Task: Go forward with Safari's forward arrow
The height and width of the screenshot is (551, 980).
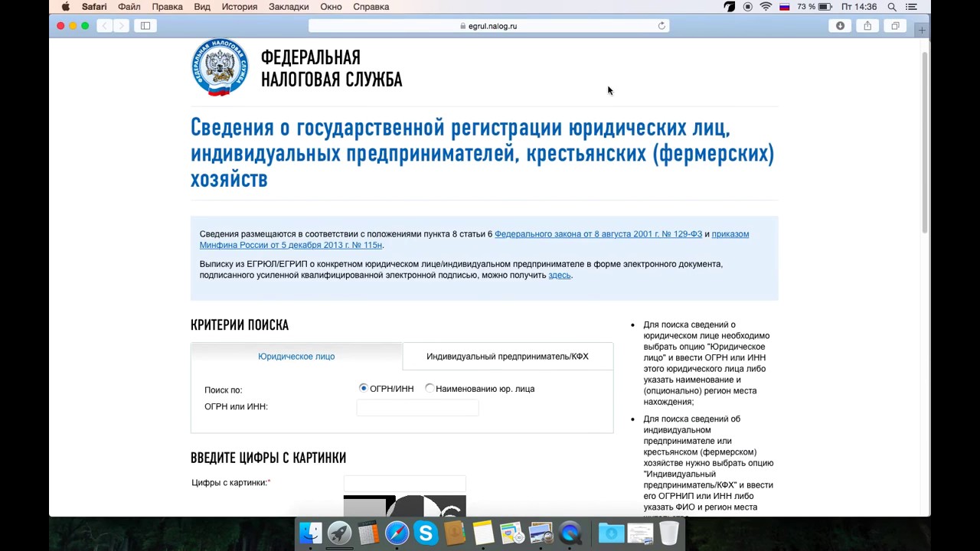Action: tap(121, 26)
